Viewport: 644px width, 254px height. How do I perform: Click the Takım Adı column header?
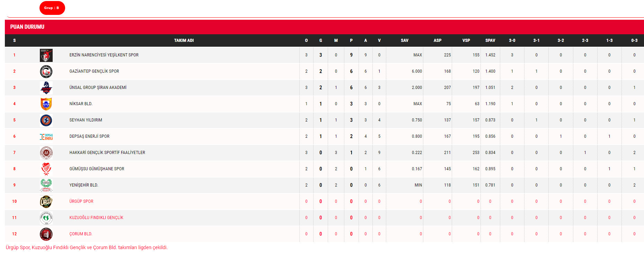tap(184, 40)
